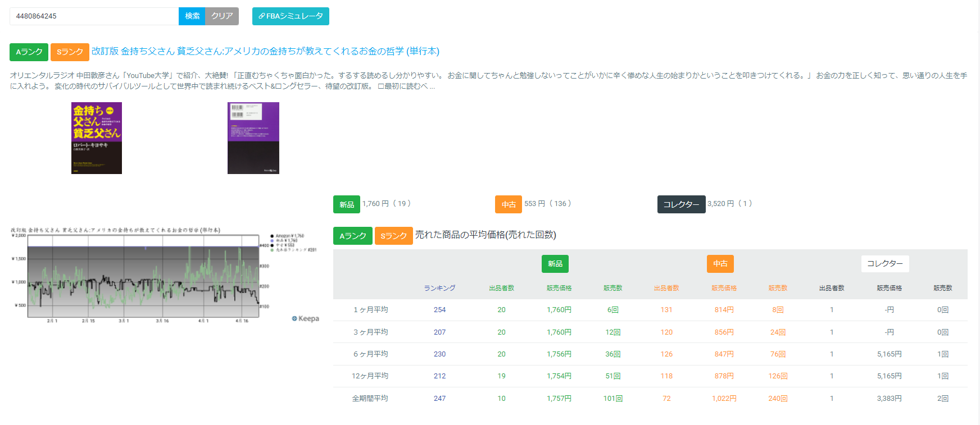Click new price 1,757円 in all-period row
The height and width of the screenshot is (425, 980).
point(559,399)
